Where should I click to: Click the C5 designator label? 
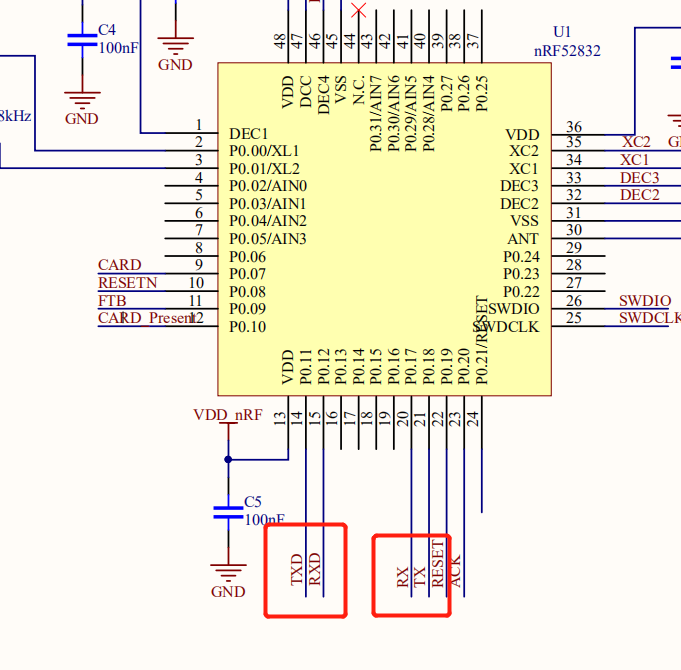tap(253, 502)
